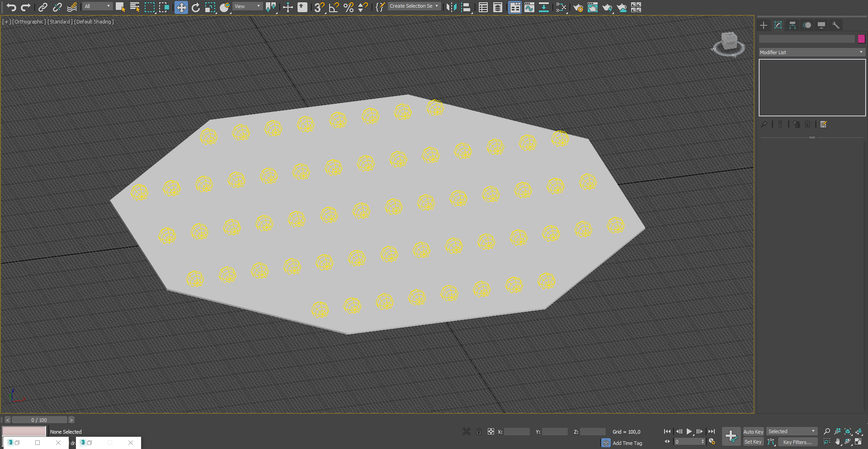Open the Default Shading viewport menu
This screenshot has width=868, height=449.
point(94,22)
